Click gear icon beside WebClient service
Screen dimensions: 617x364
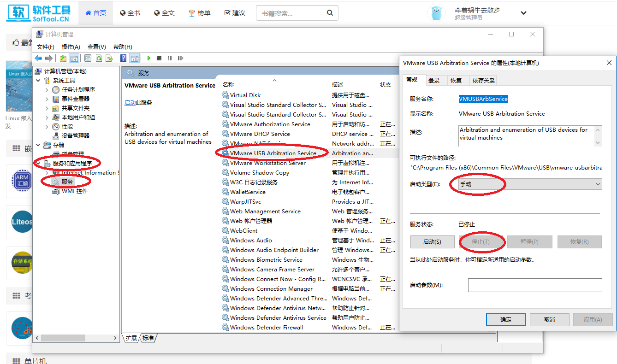pos(225,231)
